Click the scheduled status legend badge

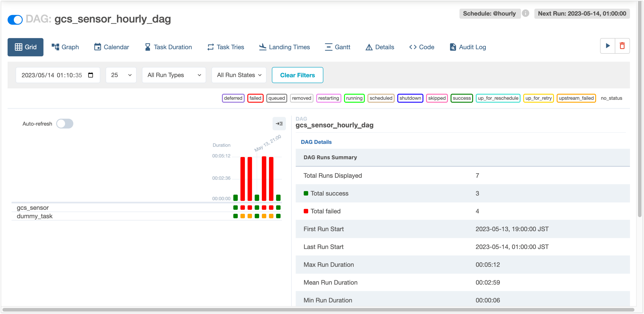pos(381,98)
